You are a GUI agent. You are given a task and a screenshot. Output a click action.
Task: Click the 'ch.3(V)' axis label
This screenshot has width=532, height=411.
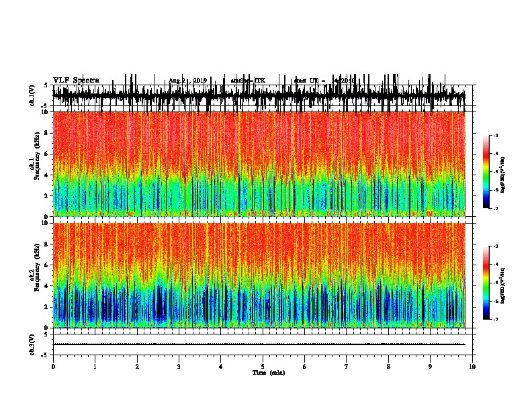click(32, 345)
